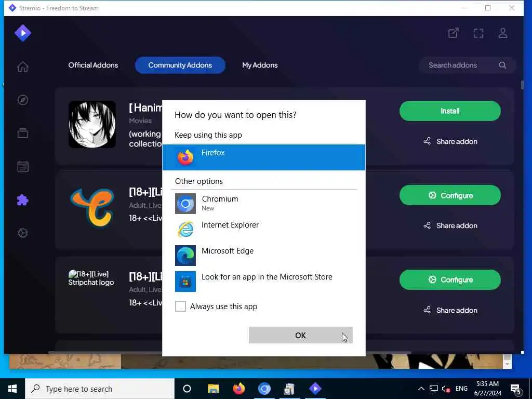Open the Discover compass icon
Viewport: 532px width, 399px height.
click(23, 100)
